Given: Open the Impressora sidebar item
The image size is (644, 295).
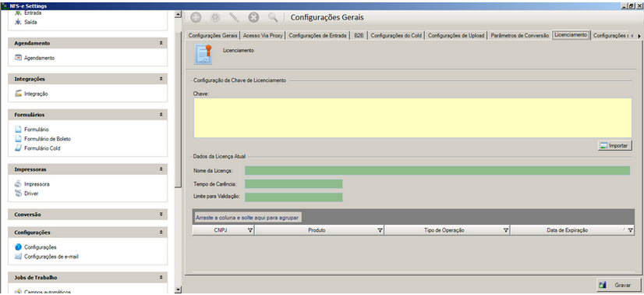Looking at the screenshot, I should click(32, 184).
